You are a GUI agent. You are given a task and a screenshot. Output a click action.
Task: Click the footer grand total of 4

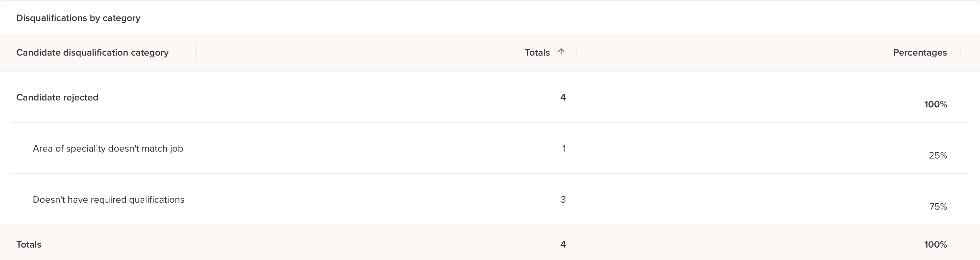563,244
